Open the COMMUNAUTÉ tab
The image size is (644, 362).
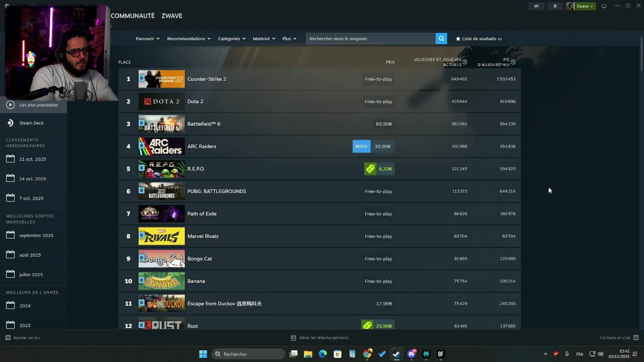pos(132,16)
